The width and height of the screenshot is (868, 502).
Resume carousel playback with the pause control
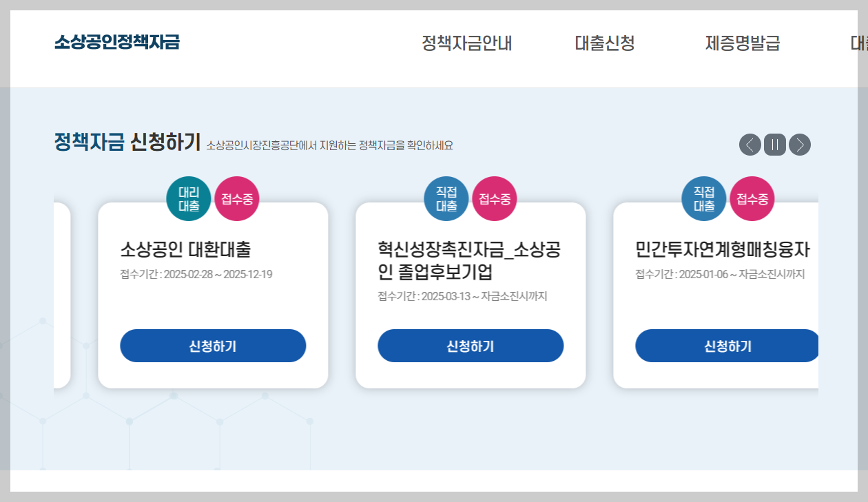pos(774,145)
